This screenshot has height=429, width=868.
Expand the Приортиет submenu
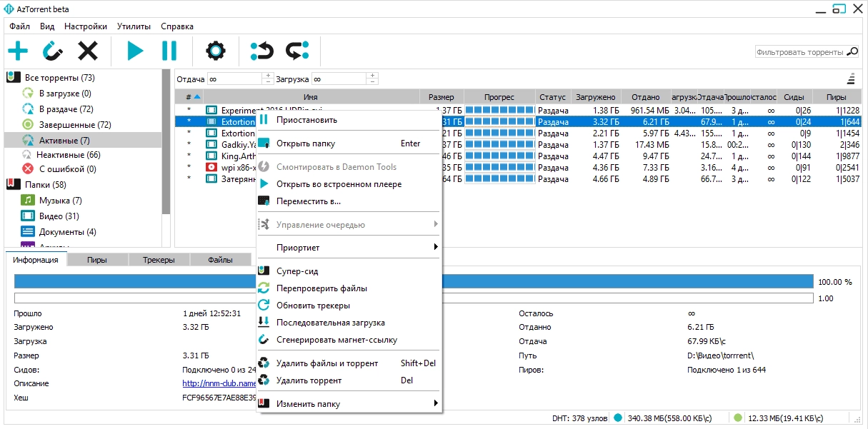pyautogui.click(x=349, y=248)
